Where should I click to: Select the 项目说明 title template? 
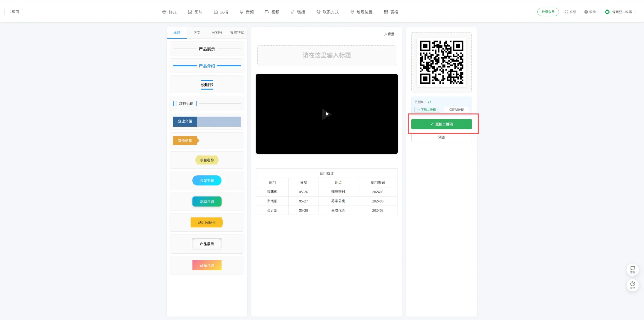click(207, 104)
